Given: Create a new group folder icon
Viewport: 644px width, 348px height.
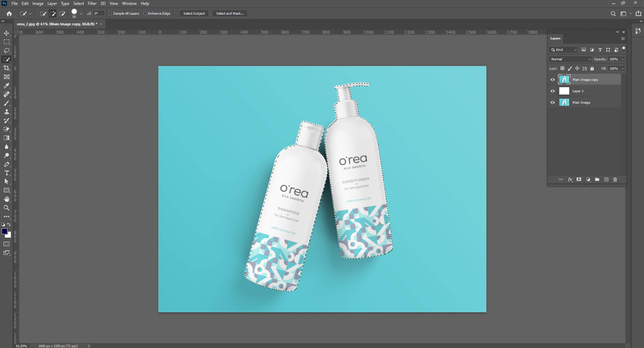Looking at the screenshot, I should click(597, 180).
